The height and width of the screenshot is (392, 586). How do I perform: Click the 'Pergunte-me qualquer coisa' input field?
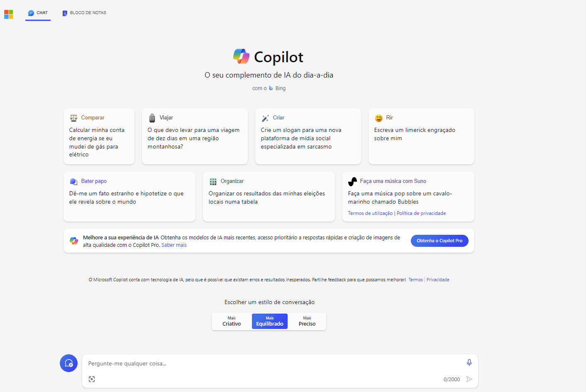249,363
